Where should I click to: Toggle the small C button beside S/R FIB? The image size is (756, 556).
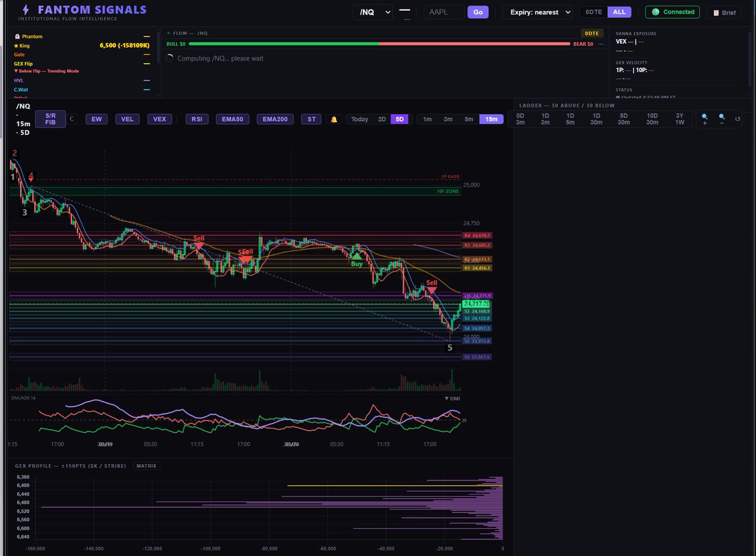point(72,119)
